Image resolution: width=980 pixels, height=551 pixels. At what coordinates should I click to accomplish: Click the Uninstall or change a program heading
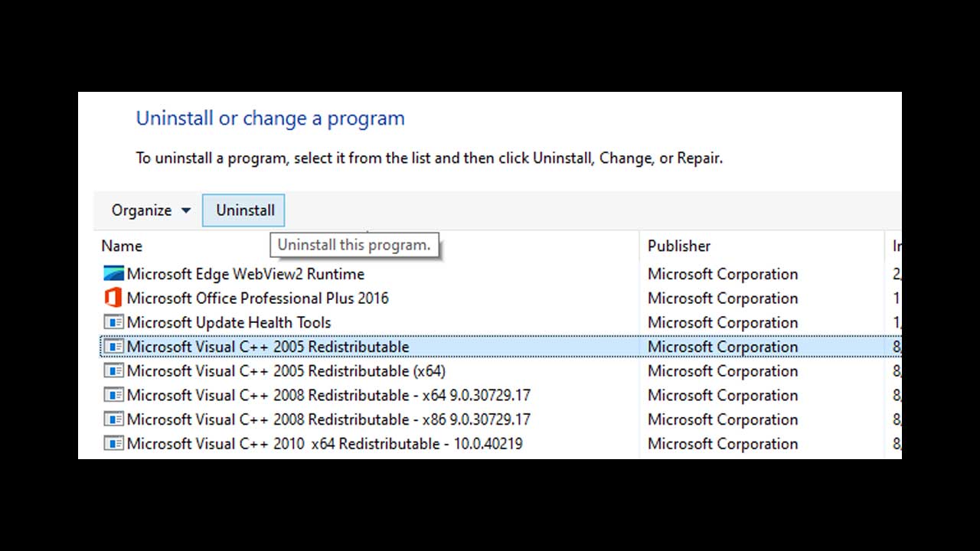coord(269,118)
